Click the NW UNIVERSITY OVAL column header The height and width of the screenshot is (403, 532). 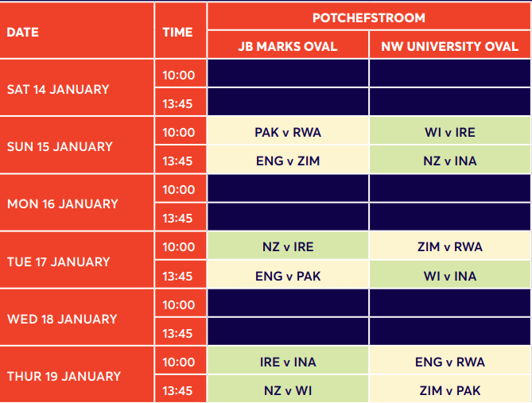pyautogui.click(x=450, y=45)
